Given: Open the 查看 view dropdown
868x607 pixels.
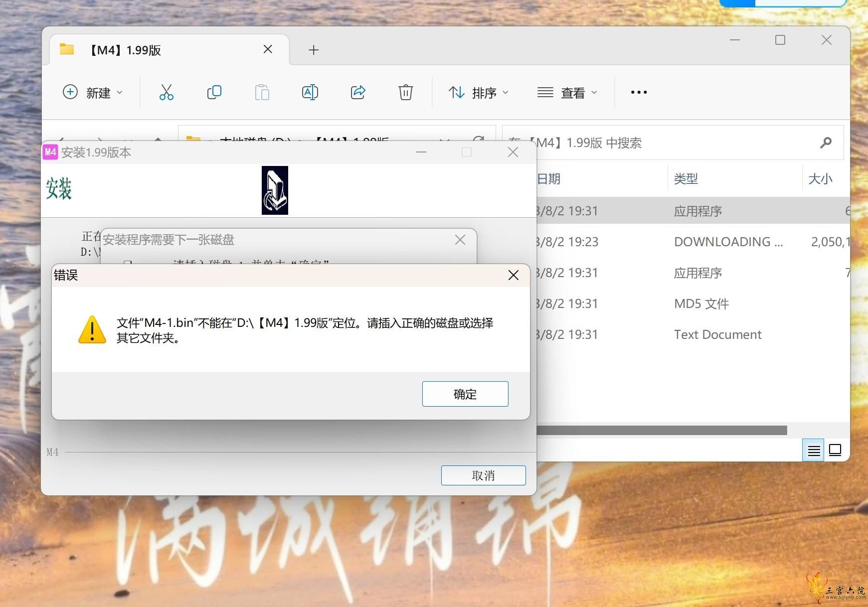Looking at the screenshot, I should click(x=567, y=92).
